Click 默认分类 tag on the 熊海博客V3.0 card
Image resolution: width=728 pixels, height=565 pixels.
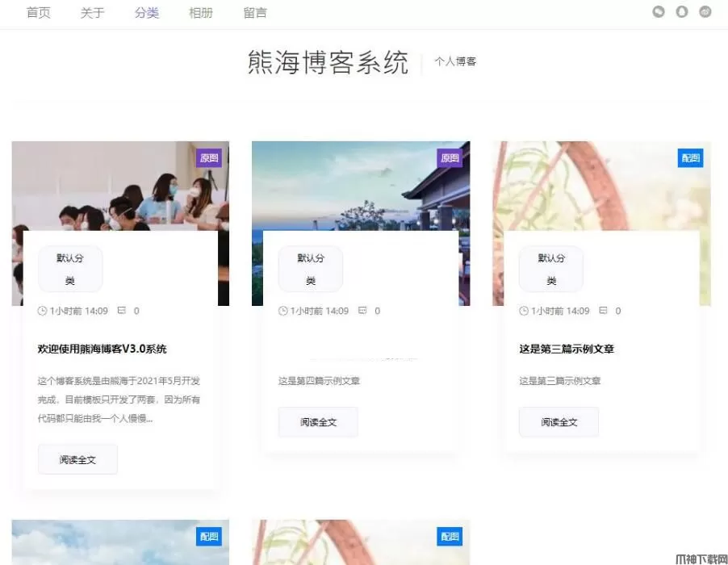coord(70,269)
